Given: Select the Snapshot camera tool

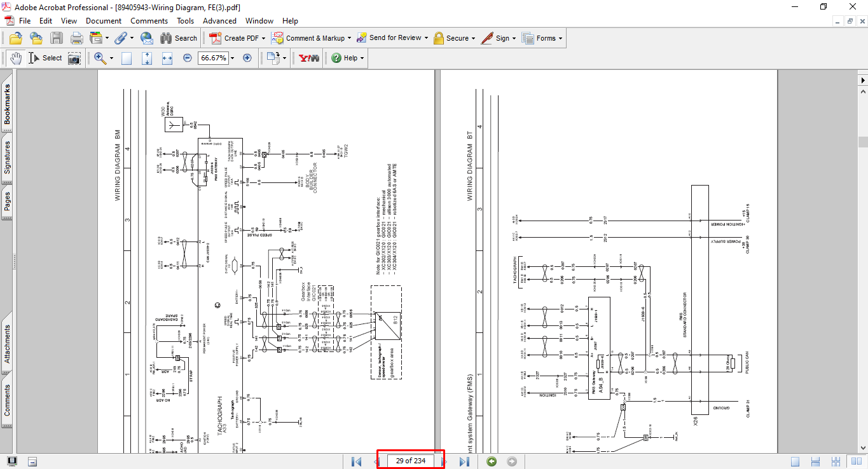Looking at the screenshot, I should point(74,58).
